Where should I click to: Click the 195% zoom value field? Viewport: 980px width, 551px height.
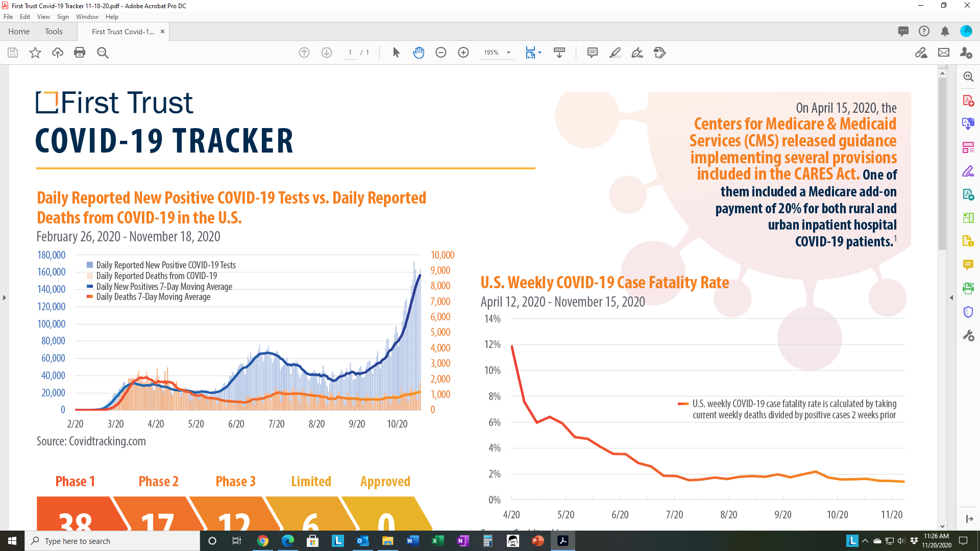491,53
